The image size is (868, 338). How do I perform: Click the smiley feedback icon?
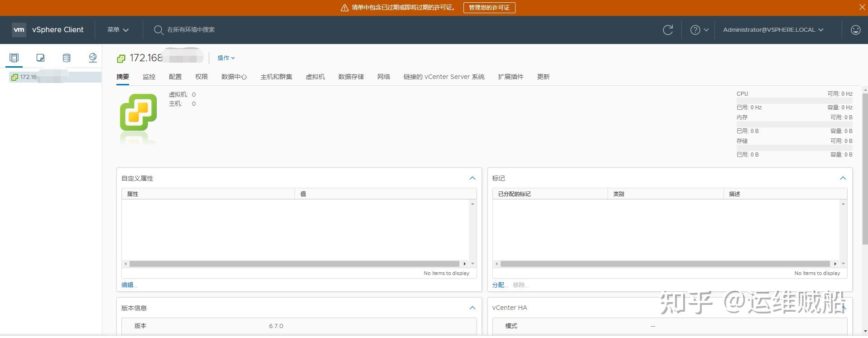click(855, 30)
